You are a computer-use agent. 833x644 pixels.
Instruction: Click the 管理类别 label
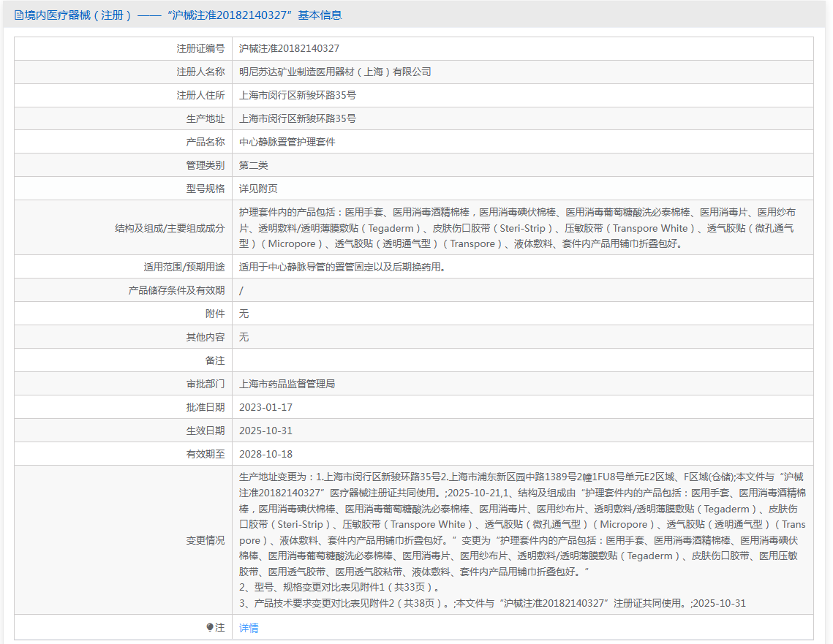(206, 165)
